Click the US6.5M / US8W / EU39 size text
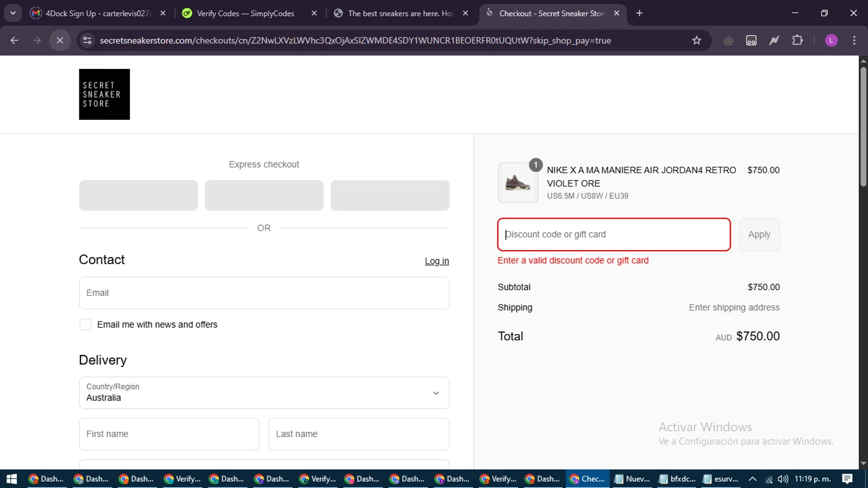 point(587,196)
